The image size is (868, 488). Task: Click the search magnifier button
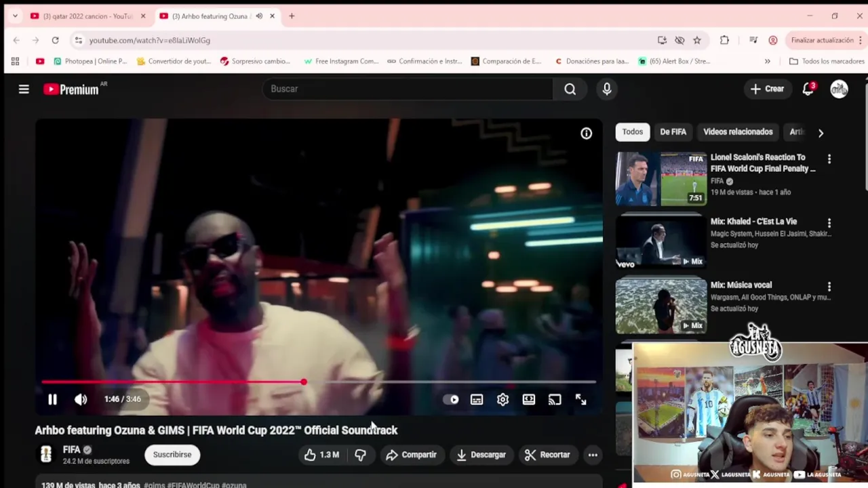pyautogui.click(x=570, y=89)
